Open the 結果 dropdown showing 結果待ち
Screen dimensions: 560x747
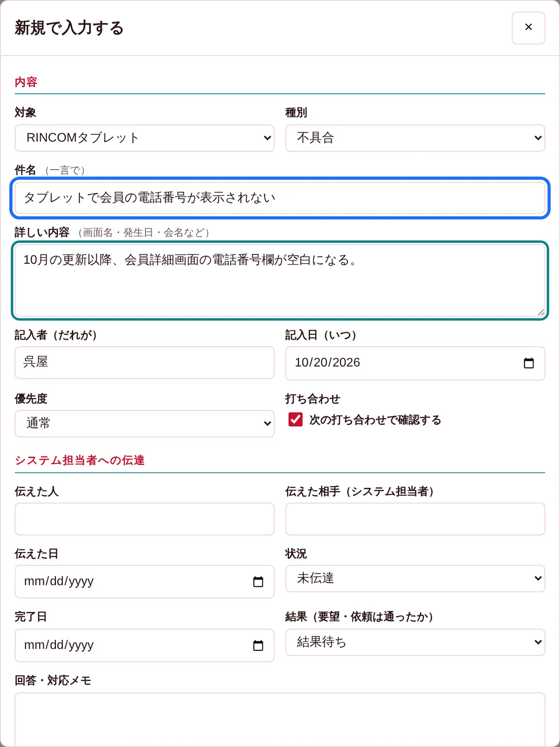(x=415, y=642)
